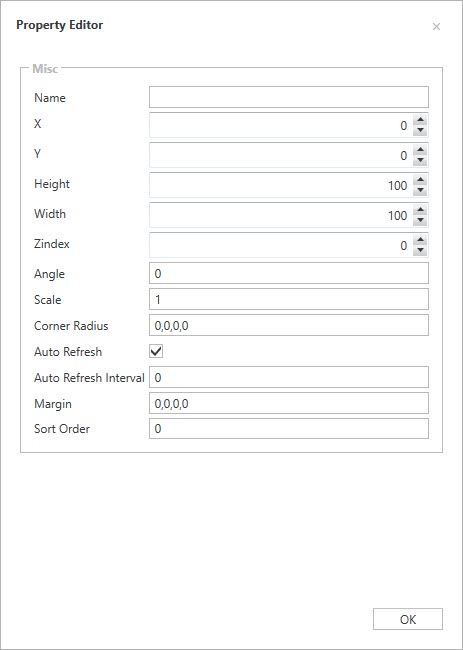Uncheck the Auto Refresh checkbox
The height and width of the screenshot is (650, 463).
tap(156, 351)
